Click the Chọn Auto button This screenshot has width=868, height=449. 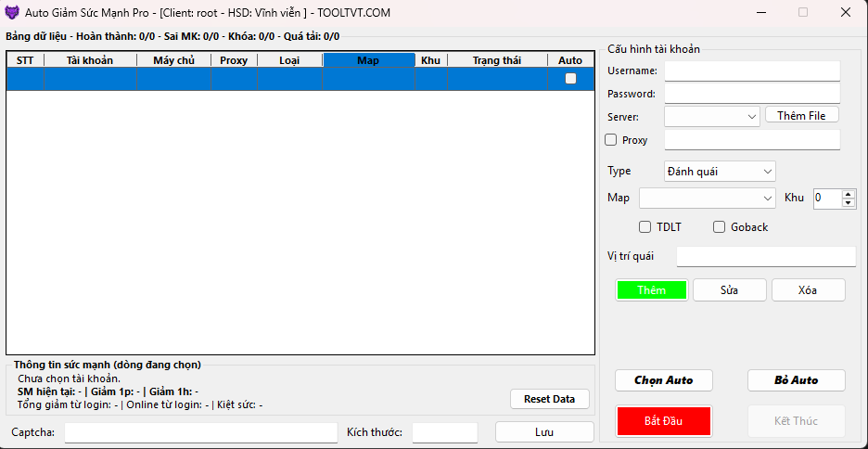[663, 380]
